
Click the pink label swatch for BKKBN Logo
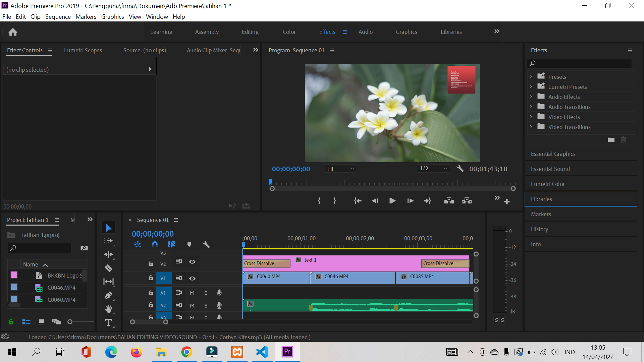(x=14, y=275)
